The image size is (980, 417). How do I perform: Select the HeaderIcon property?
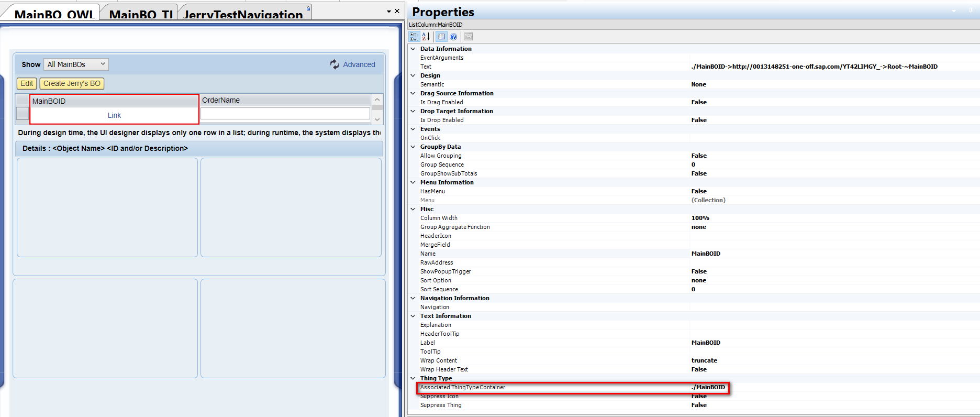694,236
